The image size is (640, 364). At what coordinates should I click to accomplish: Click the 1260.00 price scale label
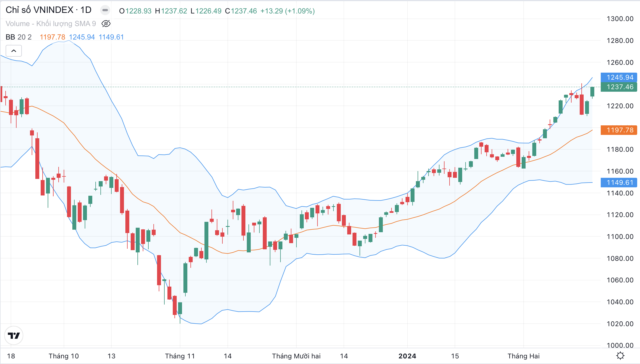pyautogui.click(x=620, y=62)
